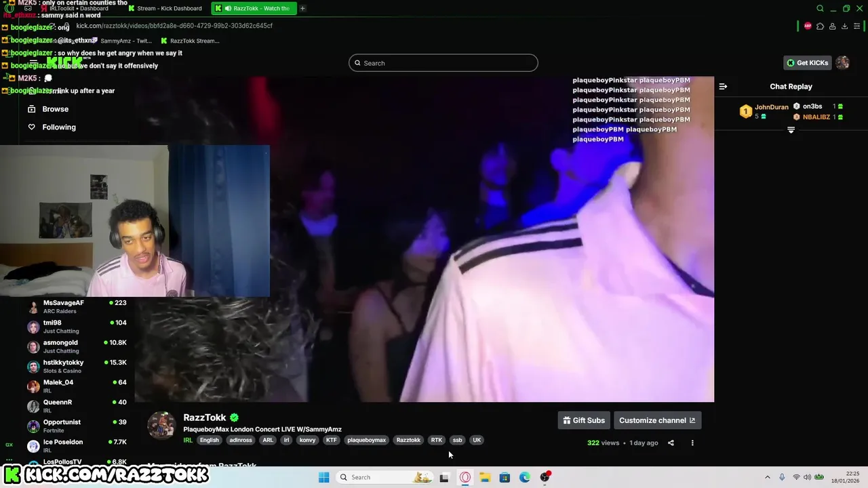Click the verified badge next to RazzTokk
The height and width of the screenshot is (488, 868).
coord(234,418)
